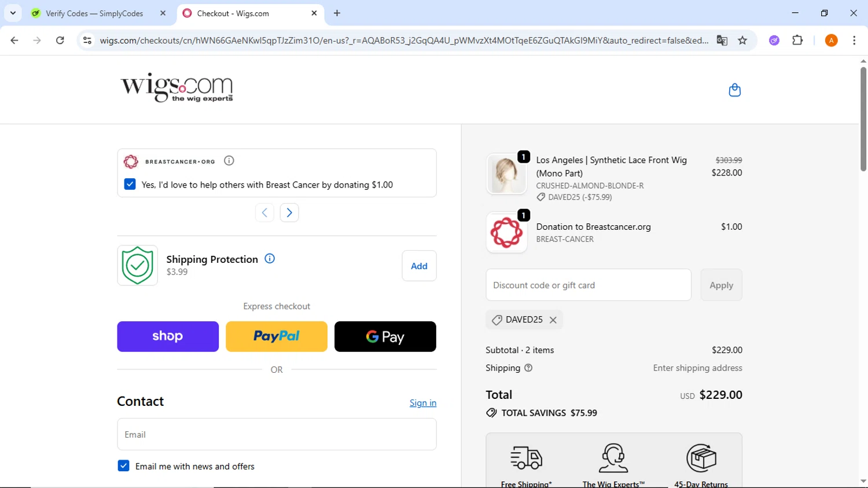Viewport: 868px width, 488px height.
Task: Open the Chrome profile avatar
Action: 831,41
